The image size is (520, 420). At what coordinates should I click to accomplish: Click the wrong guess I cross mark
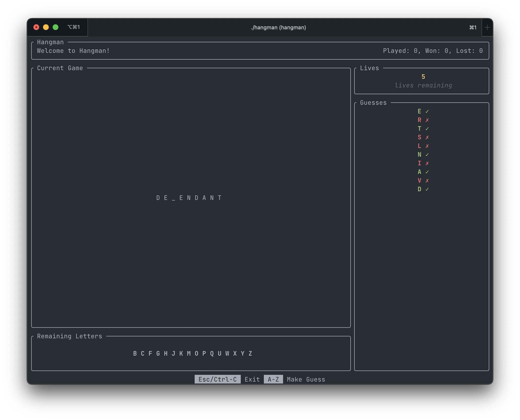427,163
